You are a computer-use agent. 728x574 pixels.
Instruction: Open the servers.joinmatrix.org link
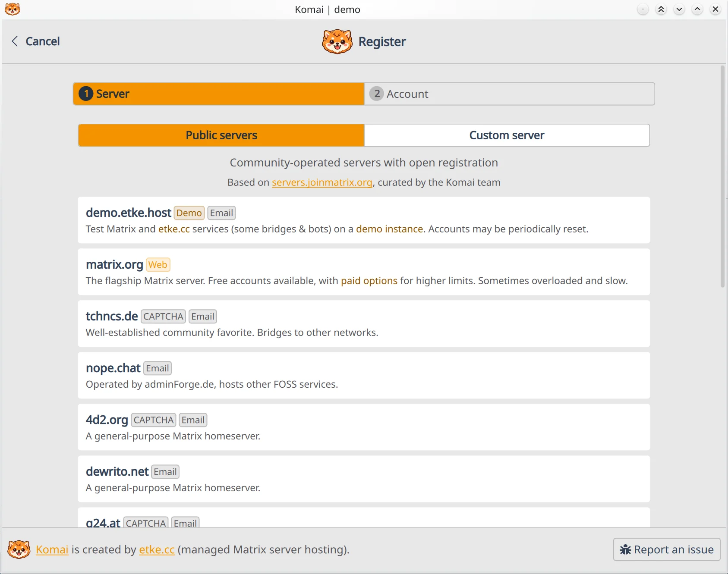pyautogui.click(x=322, y=182)
